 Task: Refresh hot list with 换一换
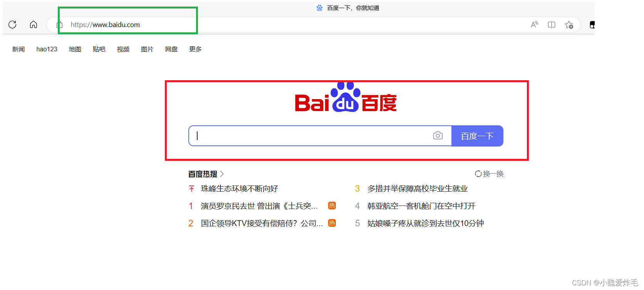coord(489,174)
